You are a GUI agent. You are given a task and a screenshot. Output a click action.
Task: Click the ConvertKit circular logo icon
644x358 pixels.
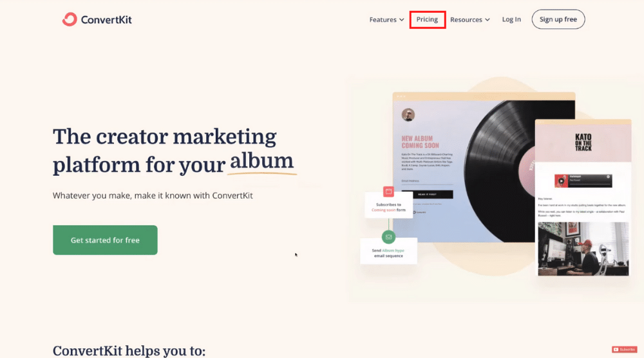coord(70,19)
